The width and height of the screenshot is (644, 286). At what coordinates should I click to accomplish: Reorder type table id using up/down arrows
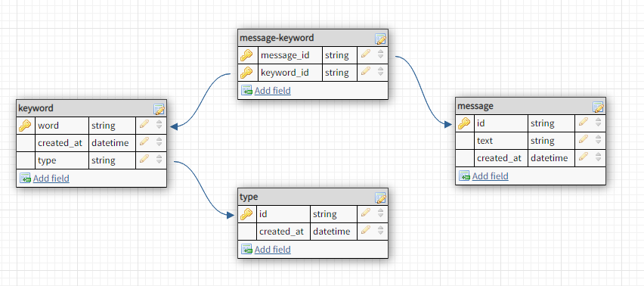(381, 213)
